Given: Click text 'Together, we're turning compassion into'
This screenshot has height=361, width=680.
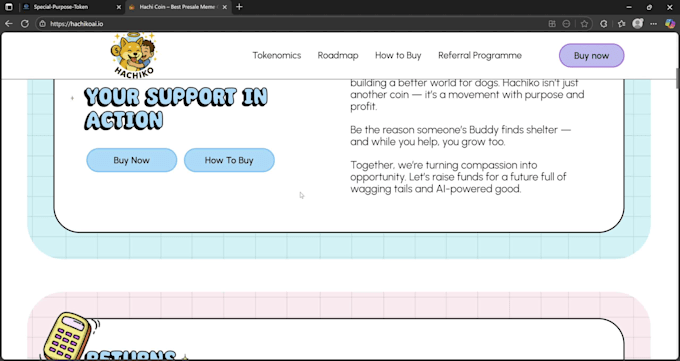Looking at the screenshot, I should coord(444,165).
